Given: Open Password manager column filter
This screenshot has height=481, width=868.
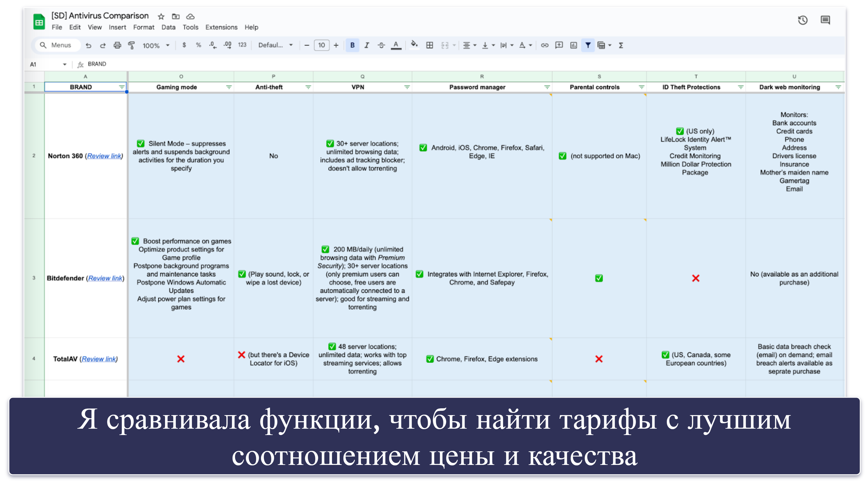Looking at the screenshot, I should click(547, 87).
